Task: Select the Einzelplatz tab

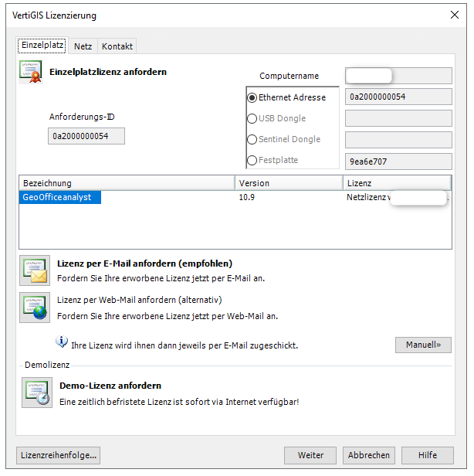Action: pyautogui.click(x=42, y=46)
